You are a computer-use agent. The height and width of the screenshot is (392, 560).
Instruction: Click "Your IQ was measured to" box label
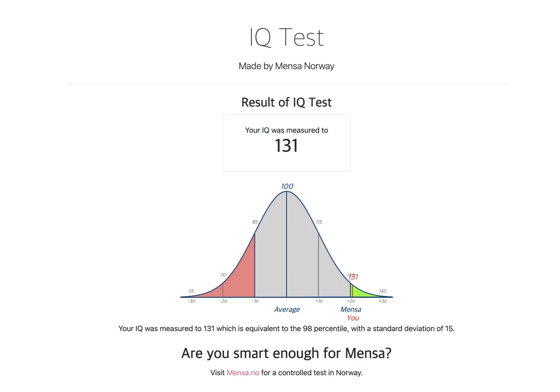click(x=286, y=131)
